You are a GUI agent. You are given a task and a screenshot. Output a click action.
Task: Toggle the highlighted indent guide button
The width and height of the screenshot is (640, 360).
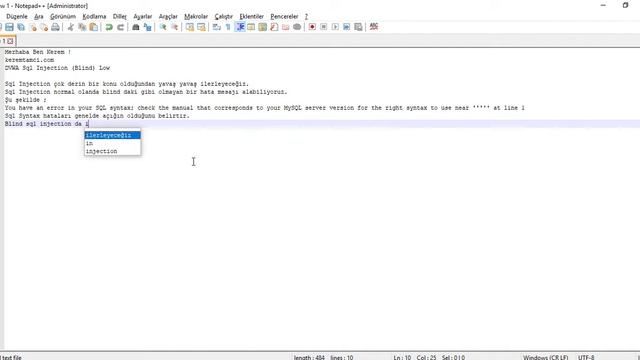click(240, 27)
